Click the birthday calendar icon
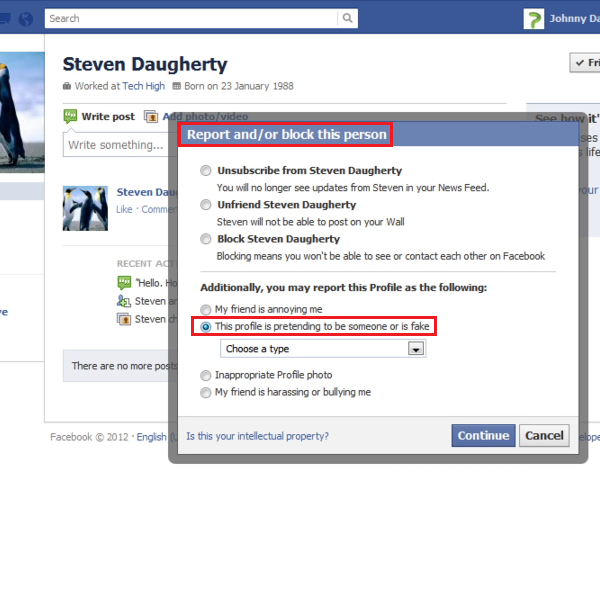Image resolution: width=600 pixels, height=600 pixels. coord(176,86)
